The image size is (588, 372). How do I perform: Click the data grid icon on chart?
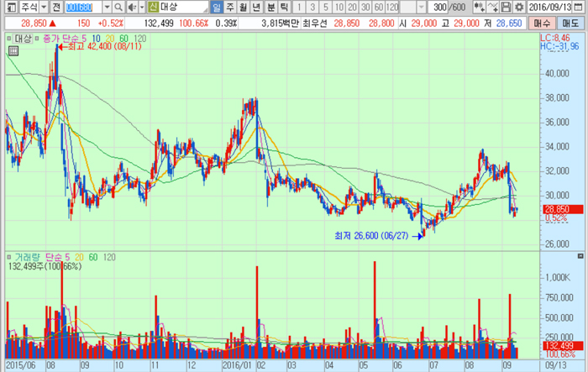click(x=13, y=51)
